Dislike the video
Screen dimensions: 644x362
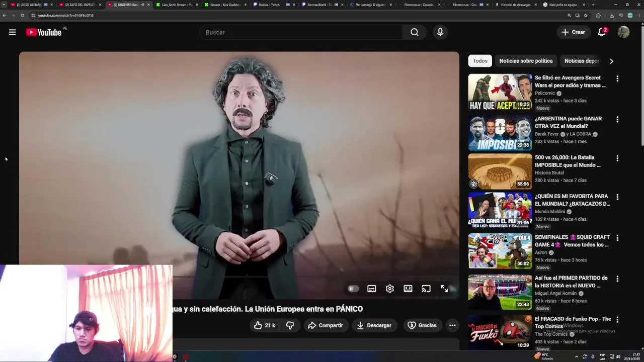(x=290, y=325)
